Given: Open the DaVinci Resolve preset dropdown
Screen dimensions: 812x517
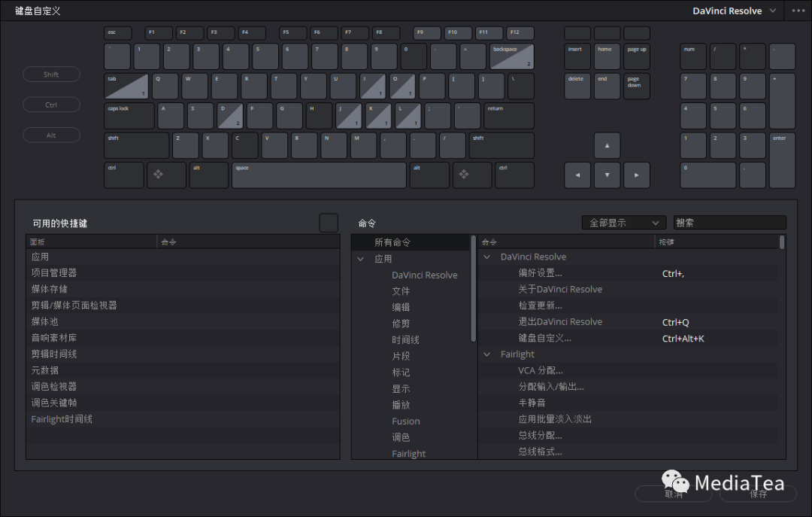Looking at the screenshot, I should coord(734,11).
